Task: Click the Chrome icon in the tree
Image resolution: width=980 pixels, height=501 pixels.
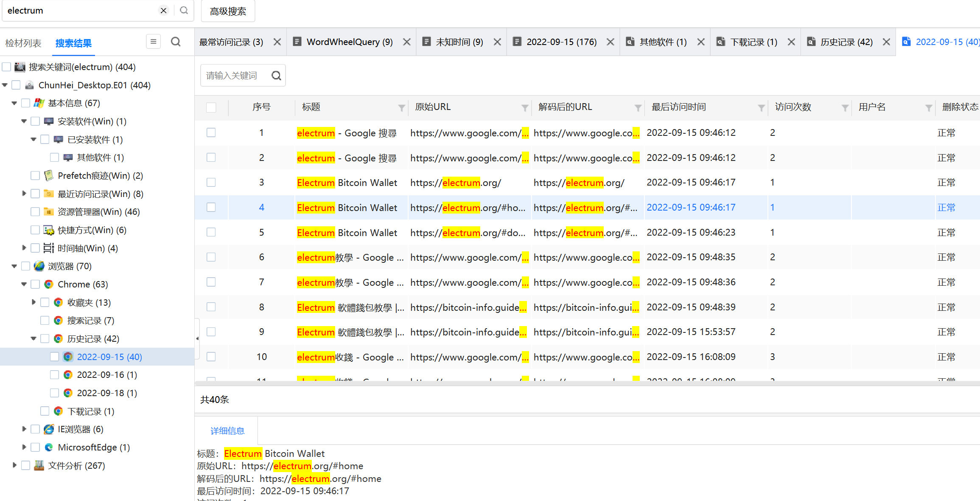Action: [x=49, y=284]
